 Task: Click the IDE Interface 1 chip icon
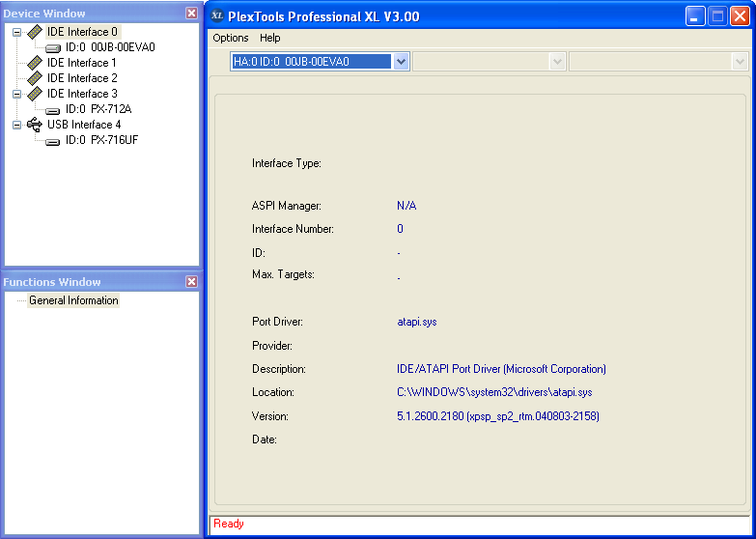(35, 63)
